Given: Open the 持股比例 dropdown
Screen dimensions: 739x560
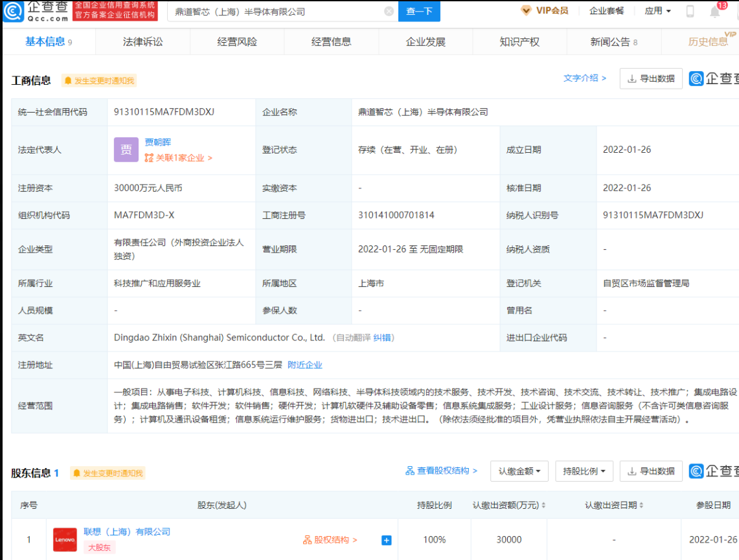Looking at the screenshot, I should pyautogui.click(x=584, y=471).
